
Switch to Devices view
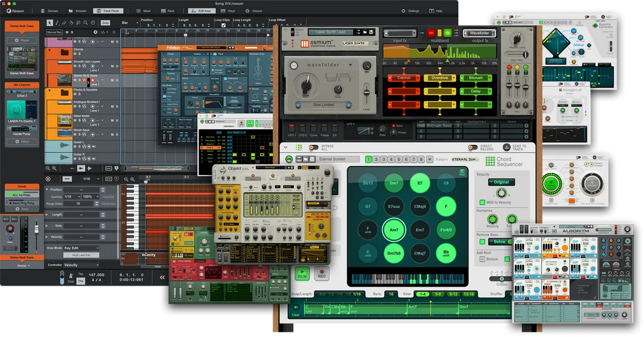tap(50, 11)
